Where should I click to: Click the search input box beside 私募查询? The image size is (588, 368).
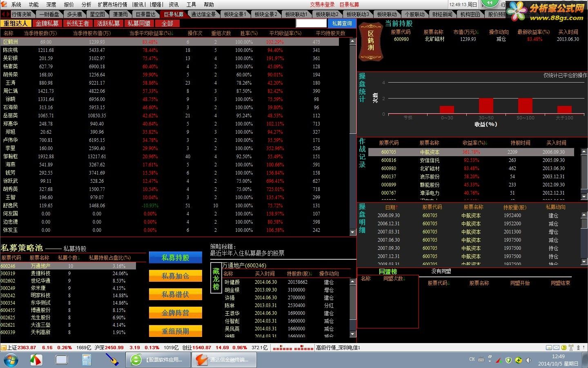(x=311, y=23)
